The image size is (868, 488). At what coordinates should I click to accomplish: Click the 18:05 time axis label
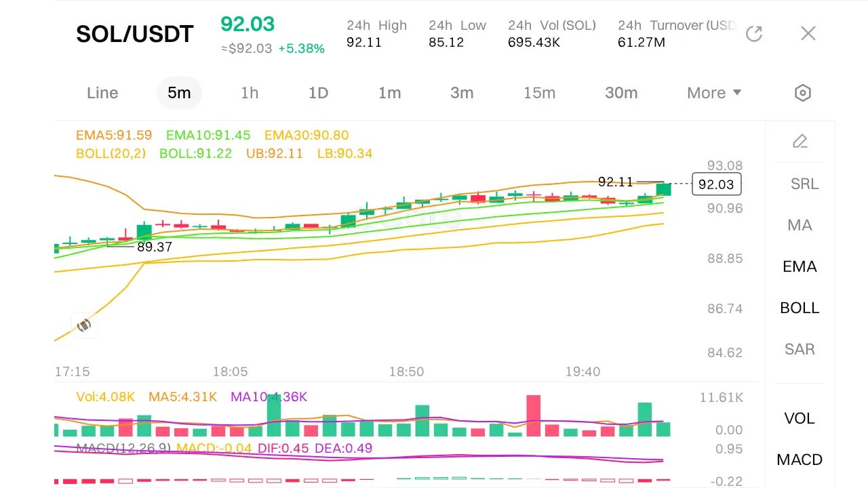[230, 372]
